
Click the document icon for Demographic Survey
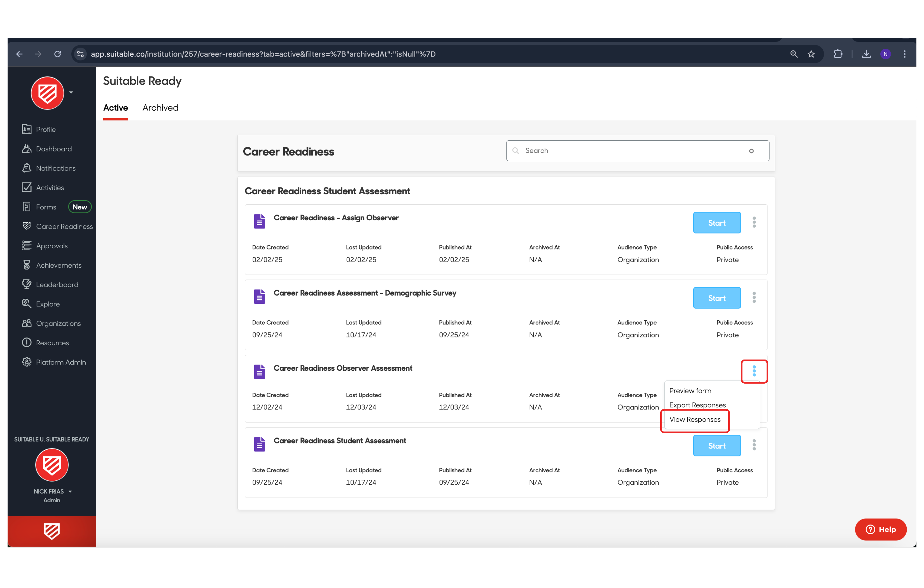[x=259, y=297]
